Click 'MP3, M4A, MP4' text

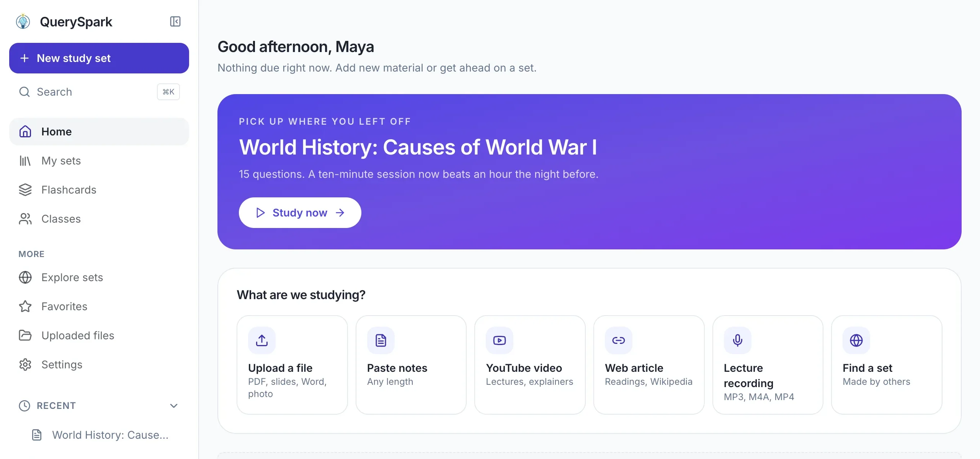759,397
